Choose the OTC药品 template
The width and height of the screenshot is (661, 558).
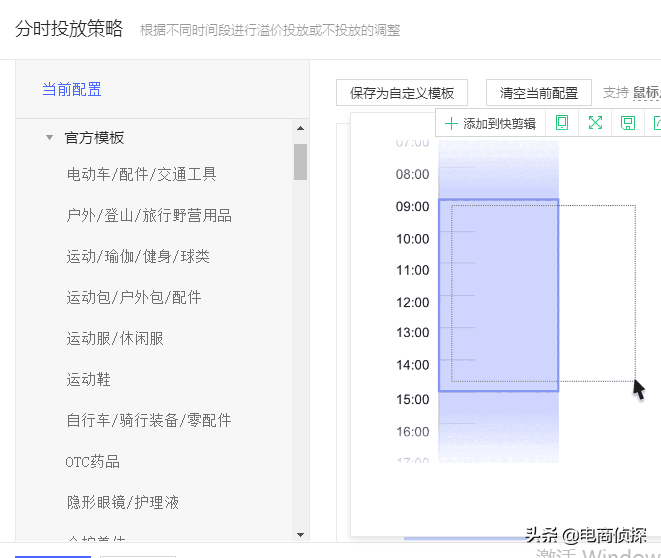[x=93, y=461]
